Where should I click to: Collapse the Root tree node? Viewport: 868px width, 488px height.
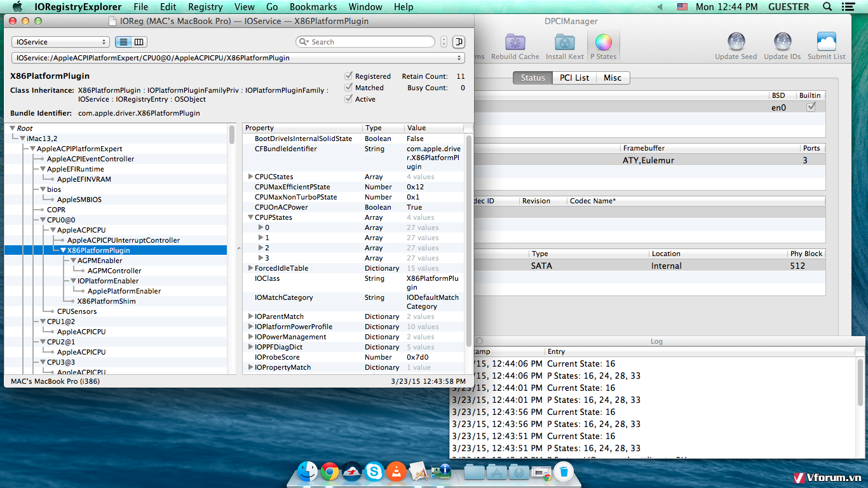pos(12,128)
